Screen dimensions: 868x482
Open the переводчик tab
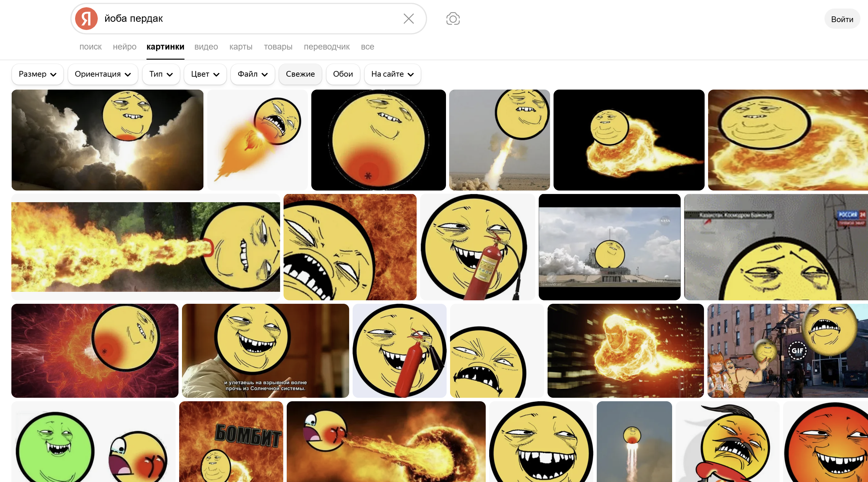[326, 47]
